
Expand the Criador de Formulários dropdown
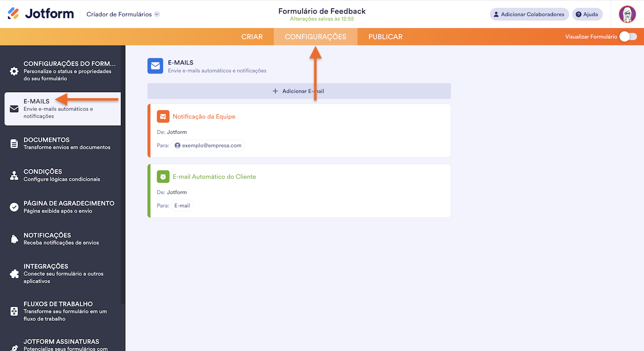coord(157,14)
